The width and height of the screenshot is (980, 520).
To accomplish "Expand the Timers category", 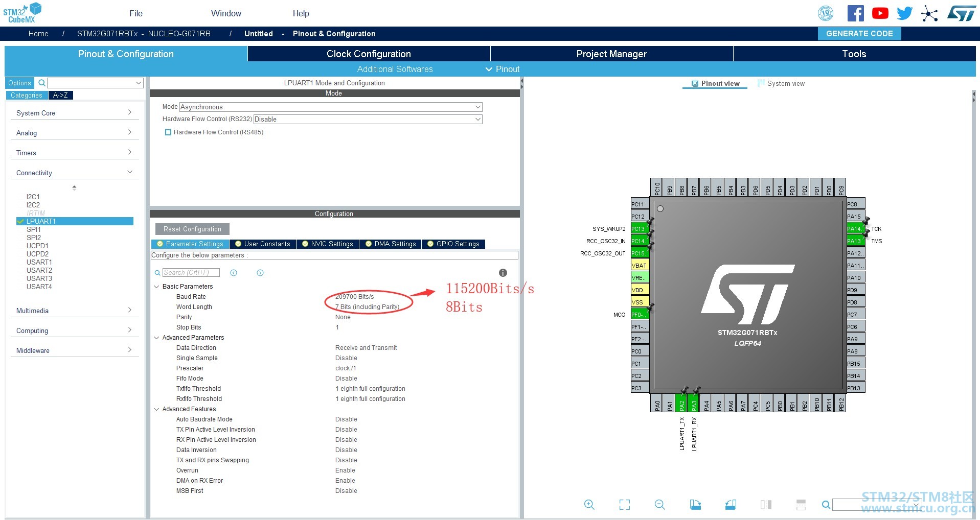I will pyautogui.click(x=74, y=153).
